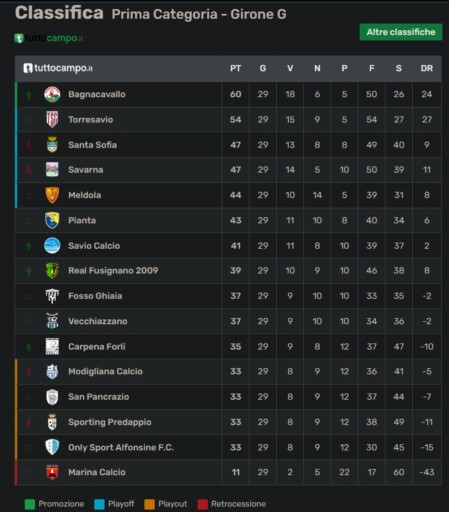Sort table by the PT column header
The height and width of the screenshot is (512, 449).
click(x=235, y=68)
